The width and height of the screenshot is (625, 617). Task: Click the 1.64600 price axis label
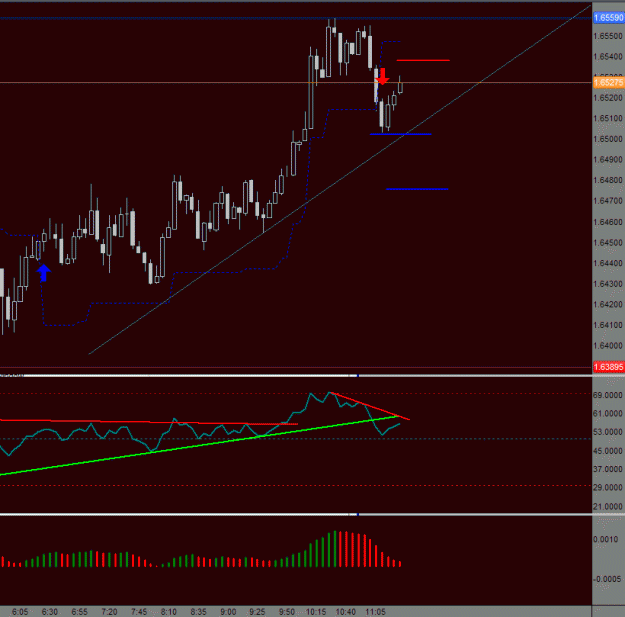point(608,222)
